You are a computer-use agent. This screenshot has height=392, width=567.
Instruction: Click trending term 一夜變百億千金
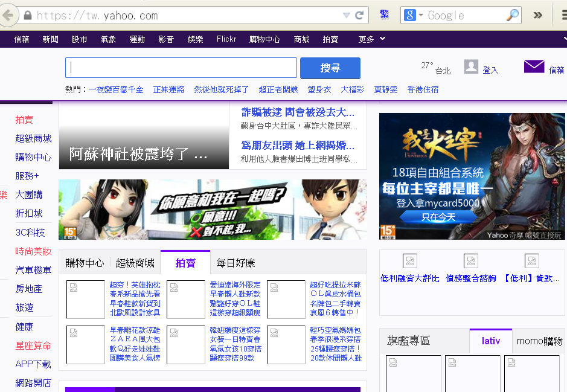(x=116, y=89)
